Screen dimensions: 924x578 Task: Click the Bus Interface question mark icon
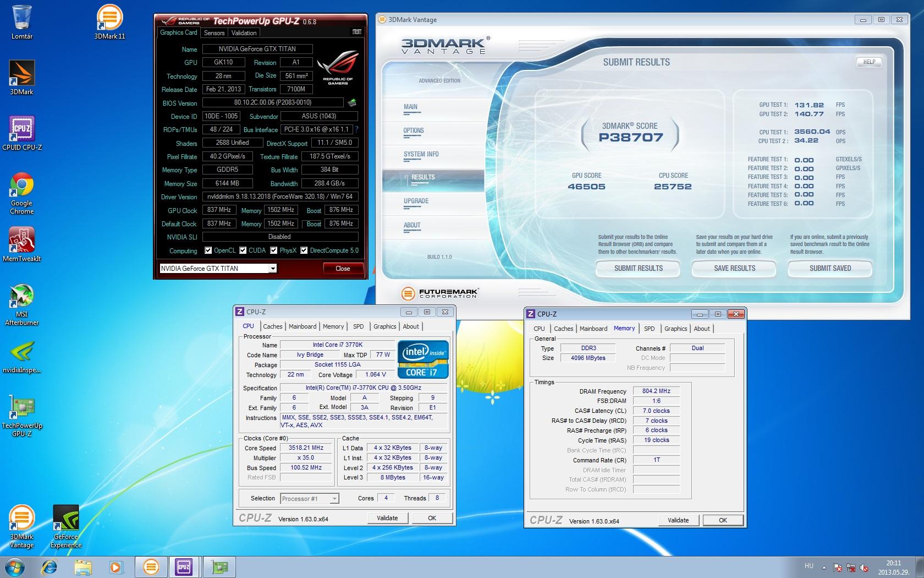coord(356,129)
